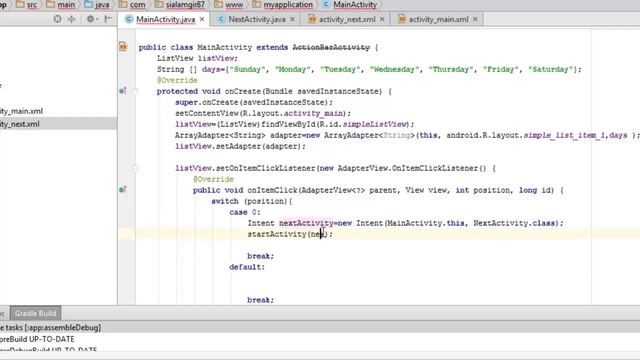This screenshot has height=360, width=640.
Task: Click the main breadcrumb folder
Action: tap(61, 5)
